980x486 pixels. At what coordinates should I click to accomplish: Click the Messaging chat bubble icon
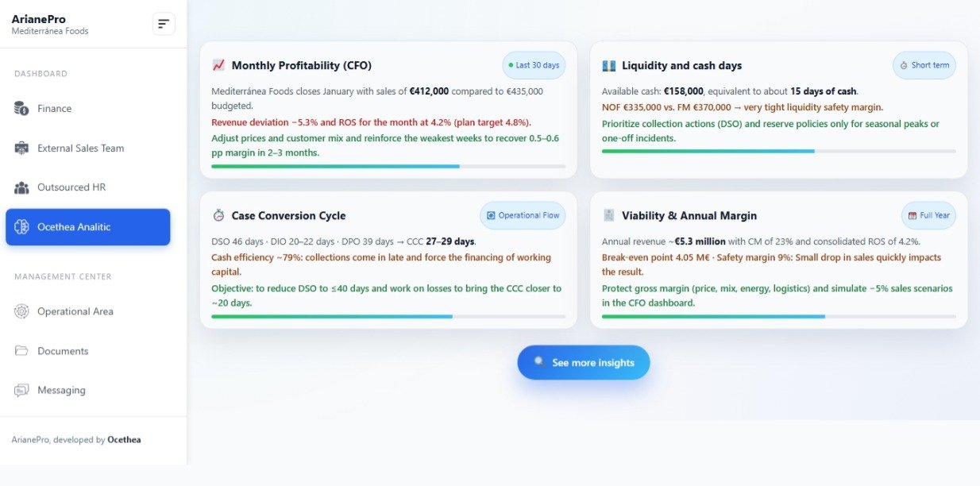coord(21,391)
